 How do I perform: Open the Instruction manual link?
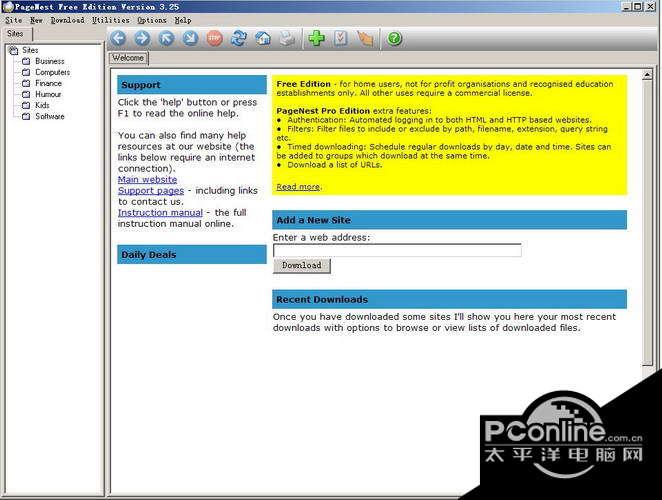pyautogui.click(x=160, y=212)
